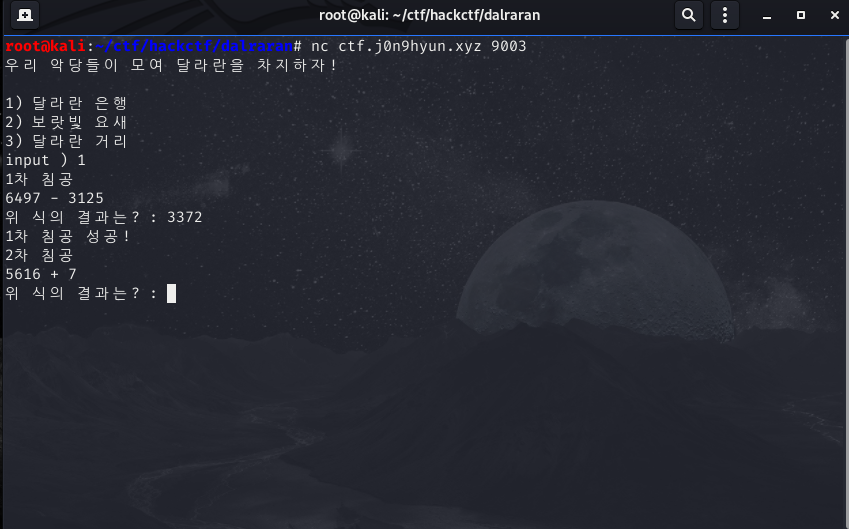Open a new terminal tab
Viewport: 849px width, 529px height.
(25, 15)
